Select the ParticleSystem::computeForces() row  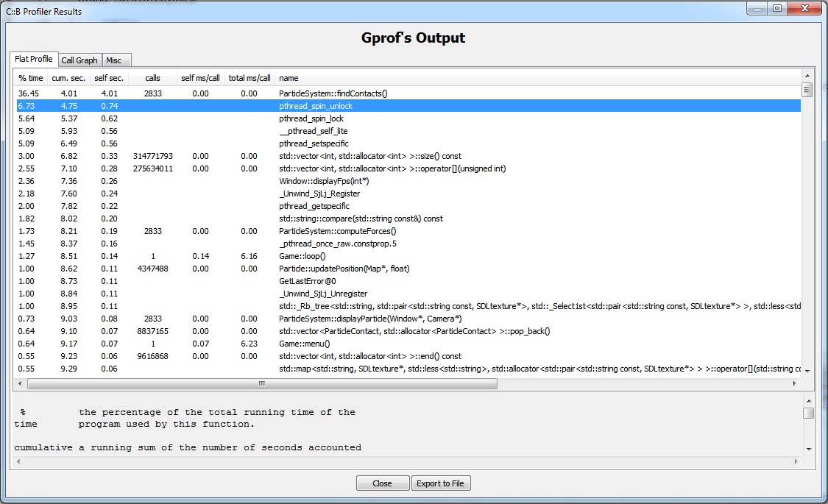pos(408,231)
